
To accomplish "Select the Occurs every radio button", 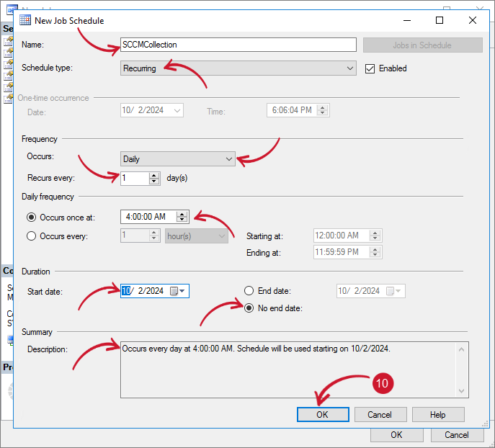I will point(31,236).
